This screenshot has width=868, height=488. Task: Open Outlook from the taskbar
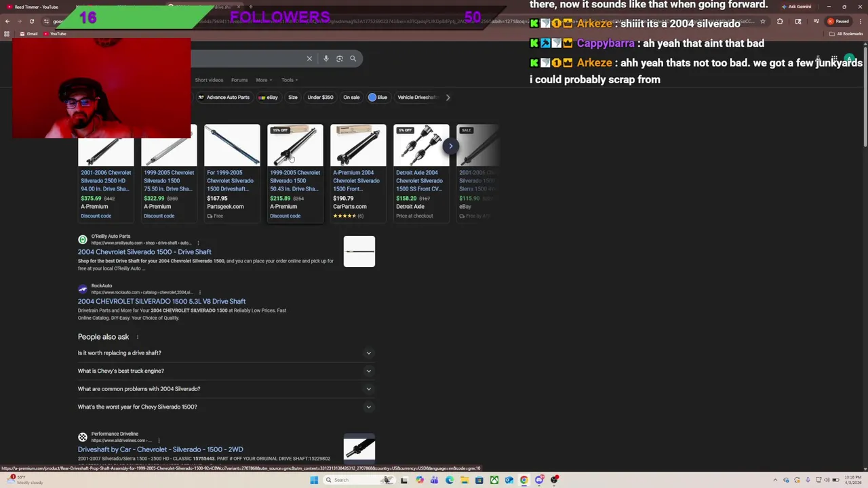coord(509,480)
